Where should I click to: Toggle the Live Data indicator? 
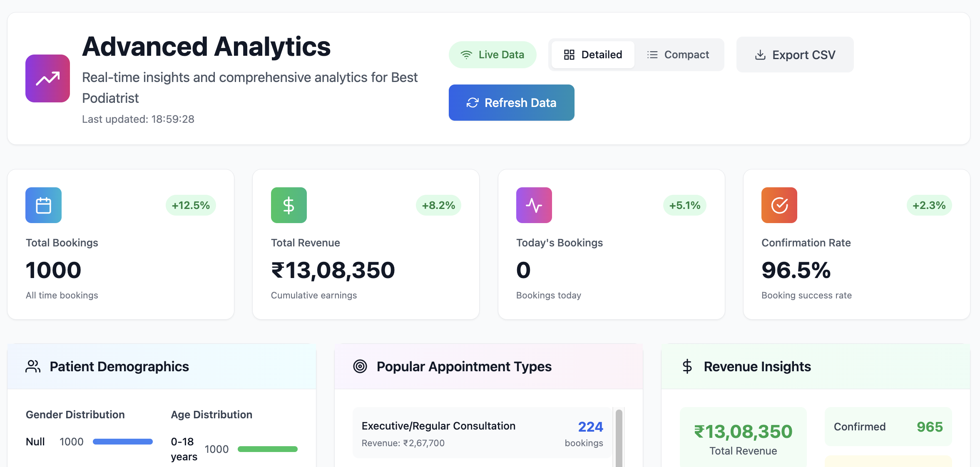click(x=492, y=55)
